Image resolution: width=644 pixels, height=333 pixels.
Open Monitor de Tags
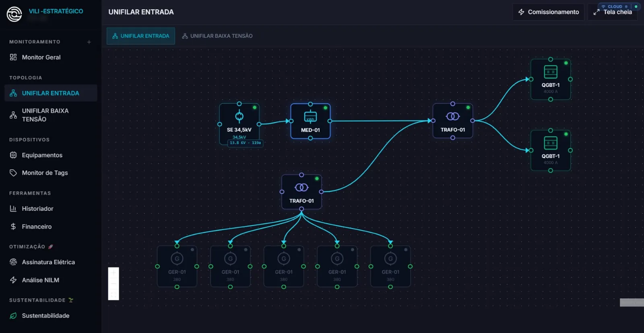click(51, 173)
